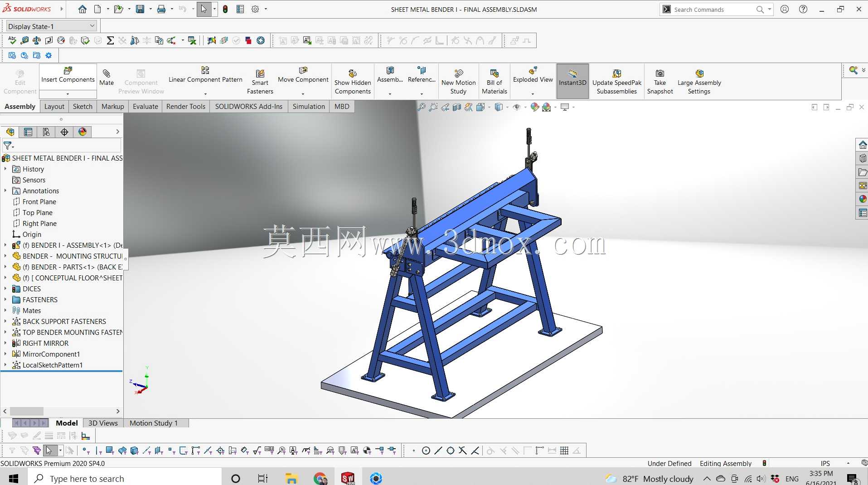Click Windows Start button
868x485 pixels.
(x=14, y=478)
